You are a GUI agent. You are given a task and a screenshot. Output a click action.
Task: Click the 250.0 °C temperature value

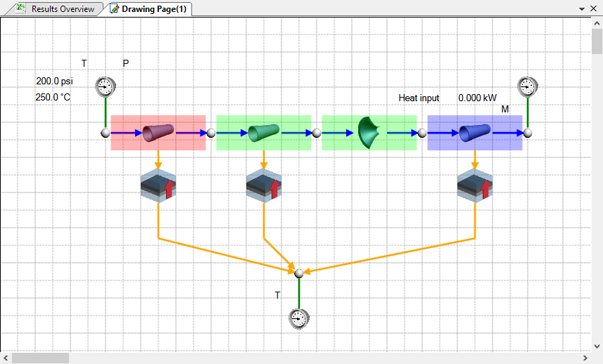(53, 97)
